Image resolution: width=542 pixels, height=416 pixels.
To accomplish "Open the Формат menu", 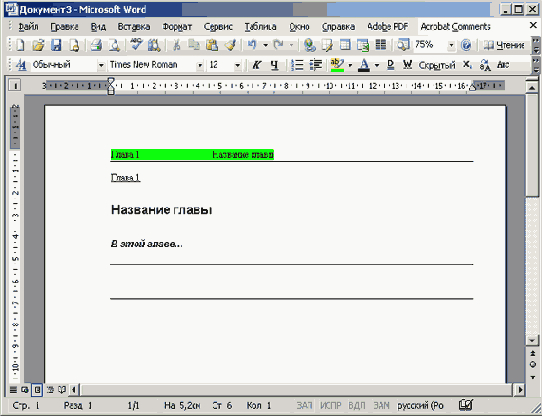I will pos(177,27).
